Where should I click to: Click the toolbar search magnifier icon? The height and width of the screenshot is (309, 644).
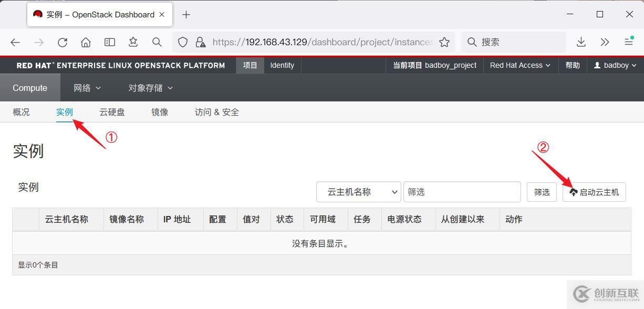(157, 43)
